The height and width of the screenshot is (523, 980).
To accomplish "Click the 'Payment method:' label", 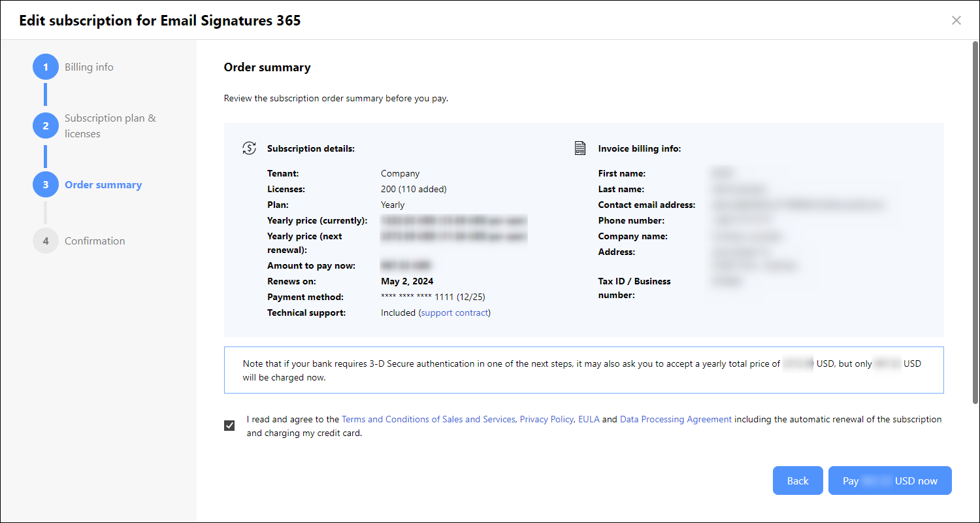I will [x=305, y=297].
